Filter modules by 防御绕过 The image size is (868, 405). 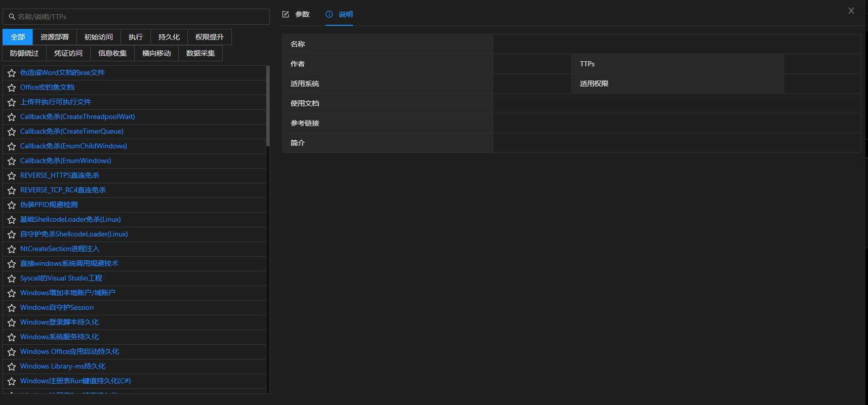(x=24, y=53)
